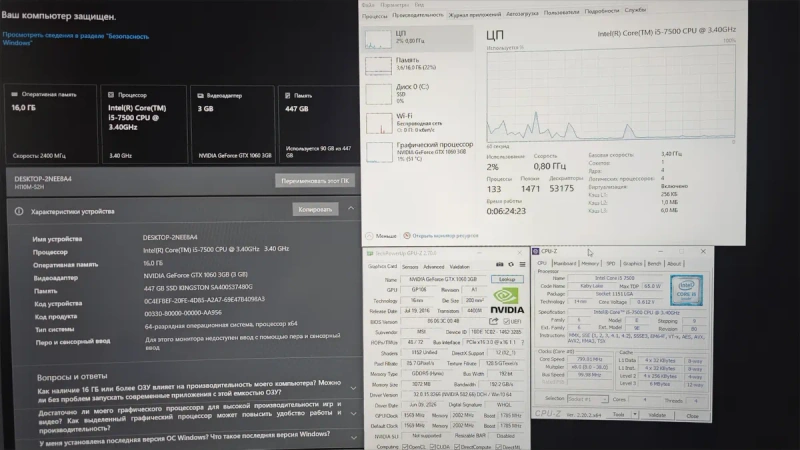This screenshot has width=800, height=450.
Task: Open the Безопасность Windows details link
Action: click(76, 39)
